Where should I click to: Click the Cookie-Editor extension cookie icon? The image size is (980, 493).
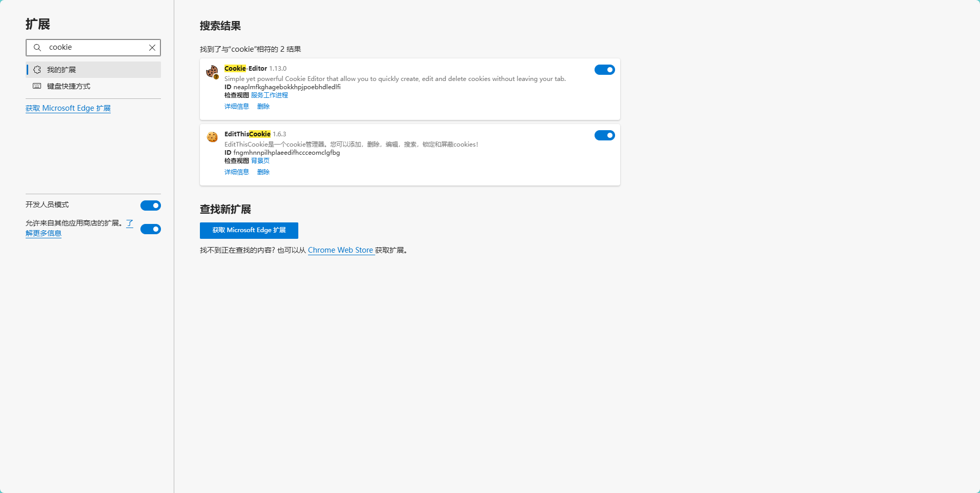[212, 72]
